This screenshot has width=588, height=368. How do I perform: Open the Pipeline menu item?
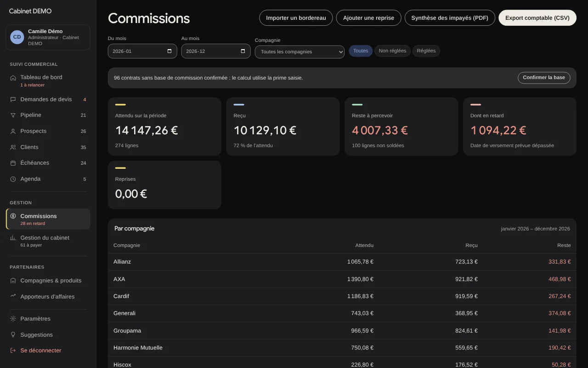point(48,115)
